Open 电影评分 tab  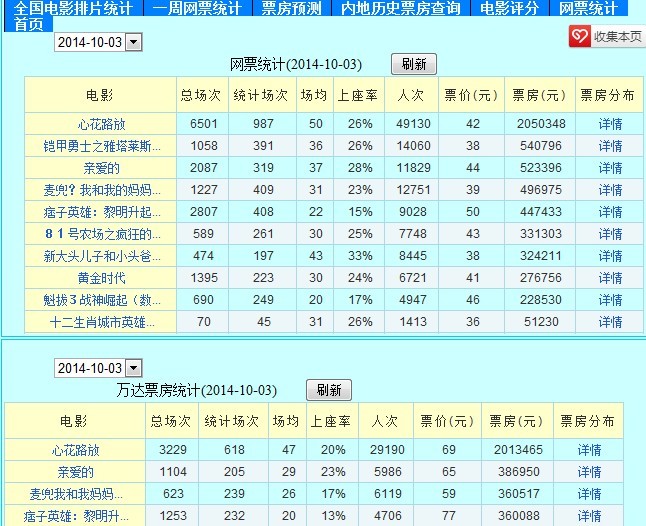pos(509,8)
